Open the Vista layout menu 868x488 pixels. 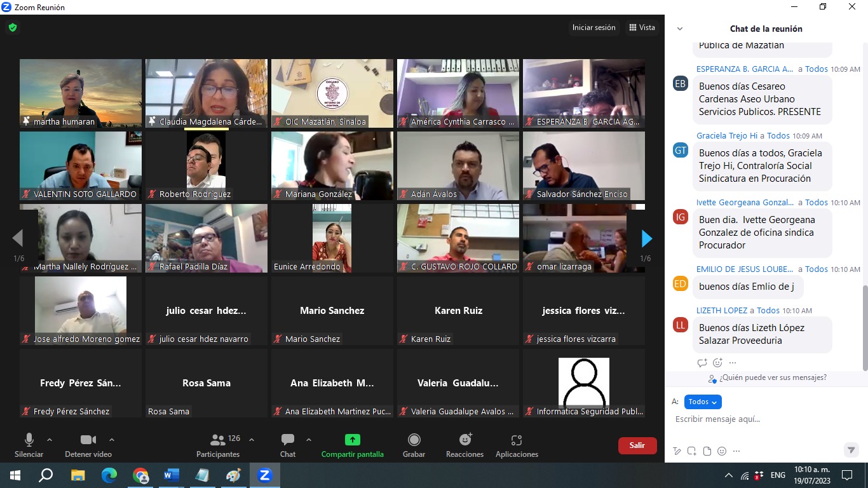(x=642, y=27)
